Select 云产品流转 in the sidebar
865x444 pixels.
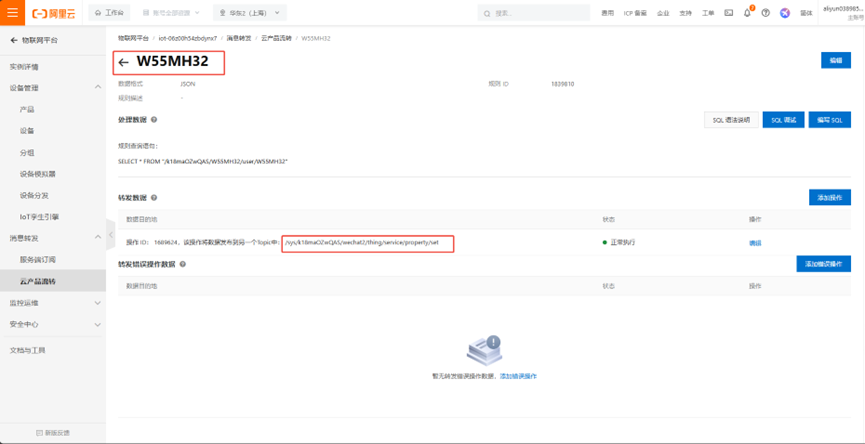[38, 281]
